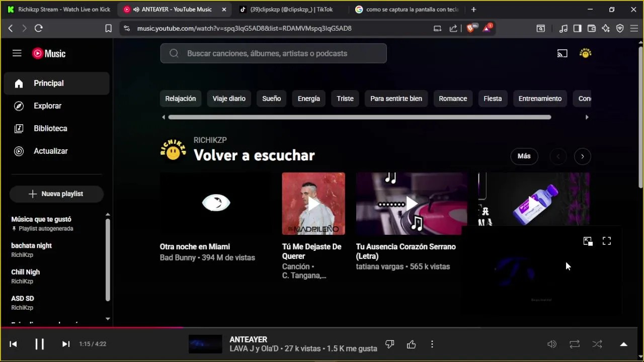Viewport: 644px width, 362px height.
Task: Open the Brave VPN shield icon
Action: click(x=620, y=29)
